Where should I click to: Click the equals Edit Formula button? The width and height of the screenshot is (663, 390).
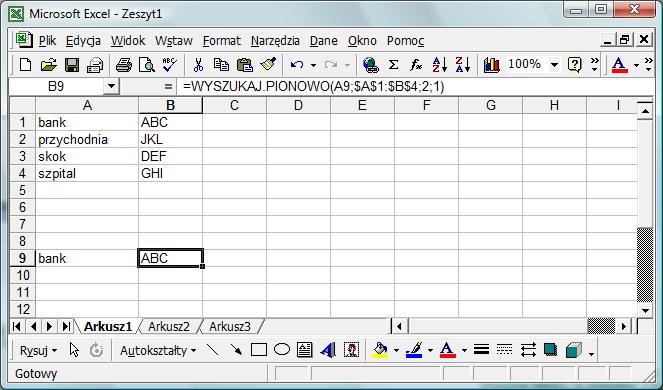(168, 87)
